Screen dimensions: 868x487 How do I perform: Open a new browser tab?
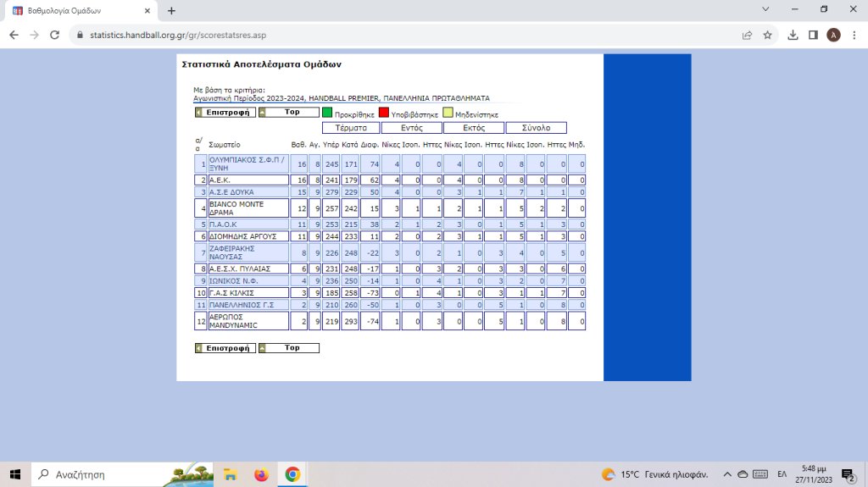tap(171, 10)
